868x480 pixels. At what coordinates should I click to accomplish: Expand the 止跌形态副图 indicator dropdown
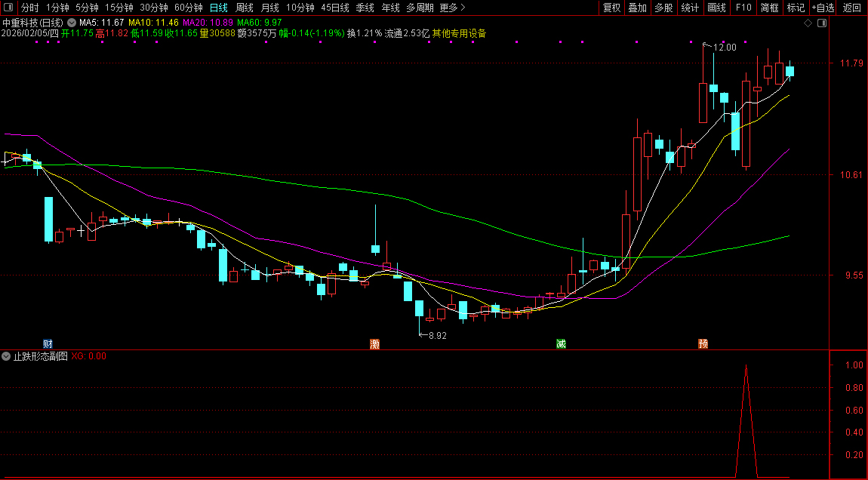coord(7,356)
